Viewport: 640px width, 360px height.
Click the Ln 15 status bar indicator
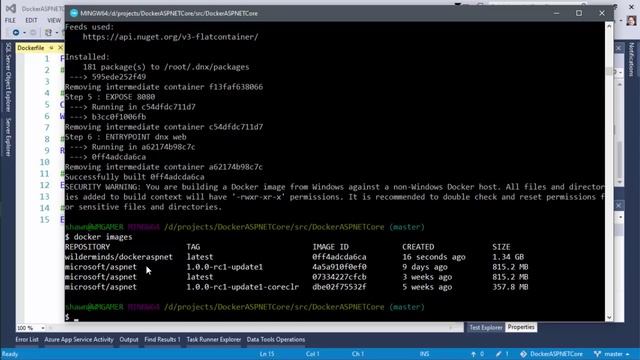coord(267,354)
